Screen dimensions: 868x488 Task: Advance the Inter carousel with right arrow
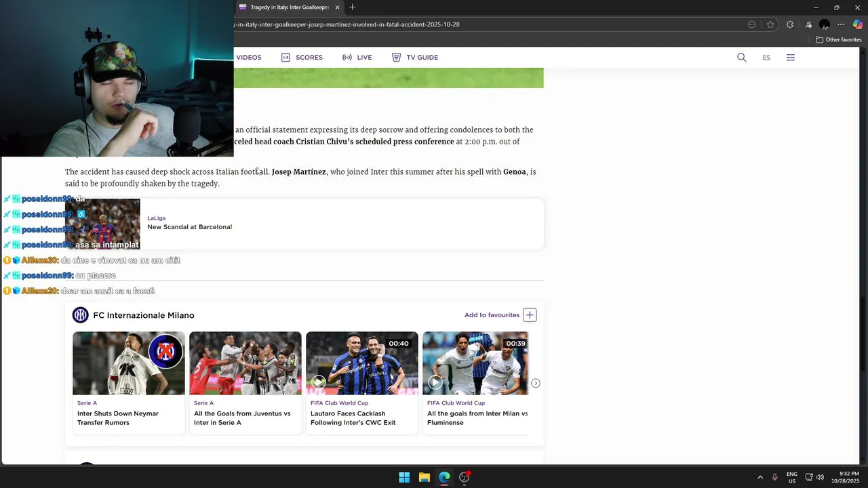click(x=536, y=384)
